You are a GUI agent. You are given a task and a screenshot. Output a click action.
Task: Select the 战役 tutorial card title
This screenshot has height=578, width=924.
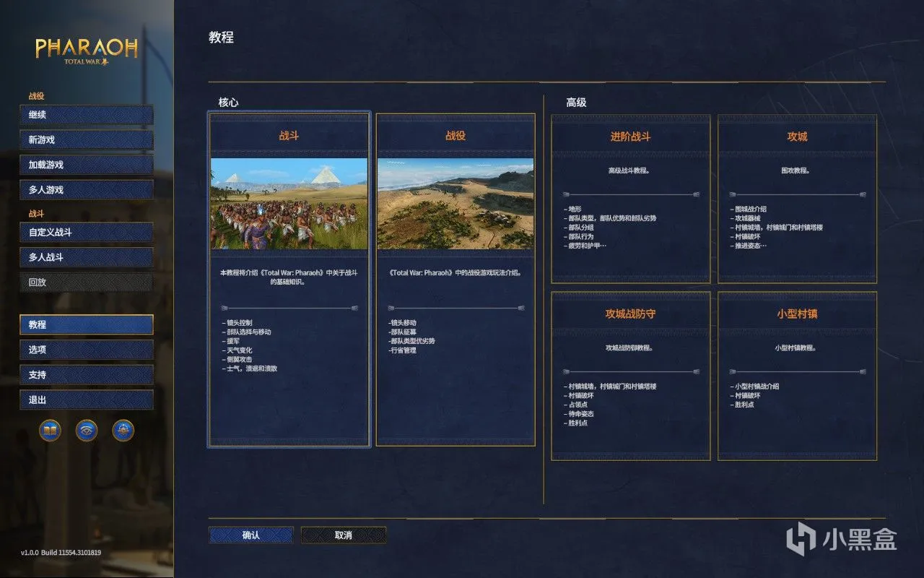pyautogui.click(x=456, y=135)
